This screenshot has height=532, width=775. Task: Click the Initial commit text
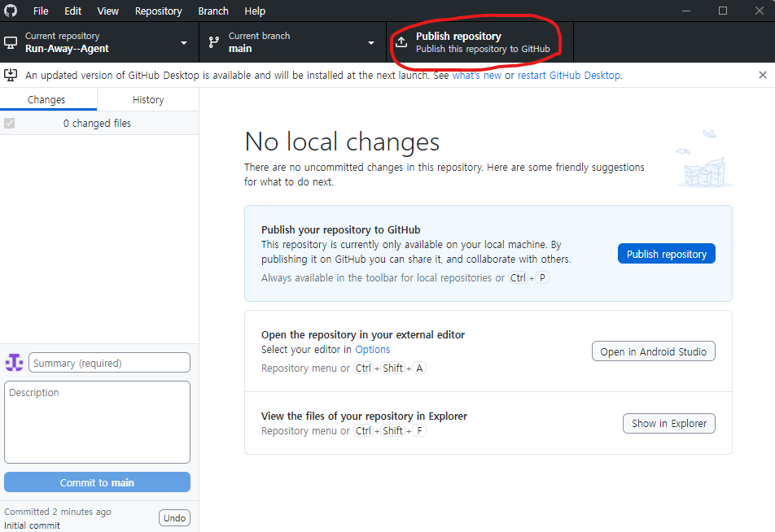click(32, 525)
